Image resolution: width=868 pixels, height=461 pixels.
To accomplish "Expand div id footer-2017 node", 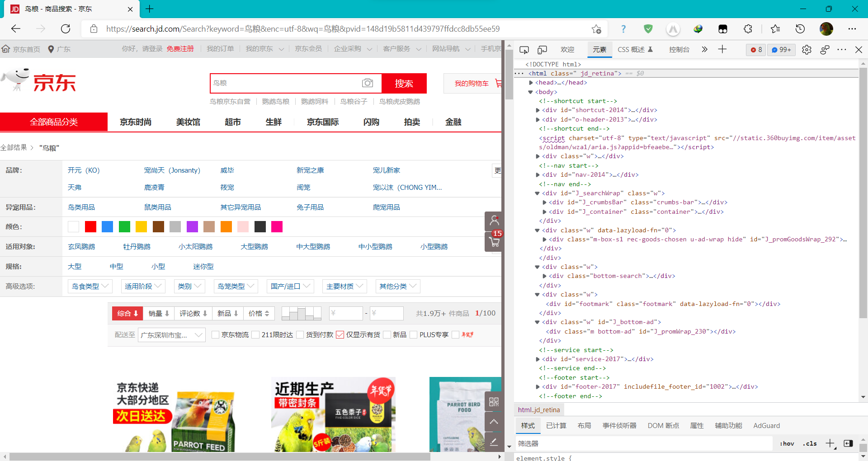I will pos(538,387).
